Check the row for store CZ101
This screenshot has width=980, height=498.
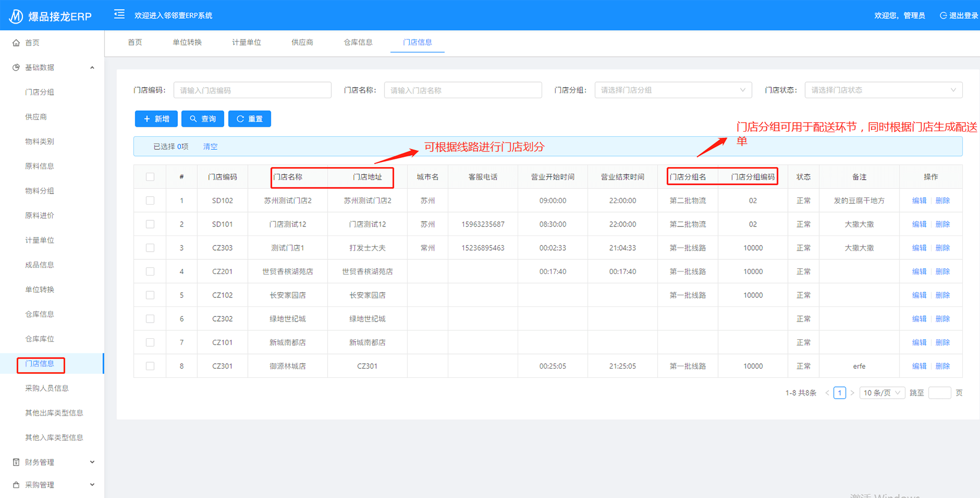(x=150, y=342)
